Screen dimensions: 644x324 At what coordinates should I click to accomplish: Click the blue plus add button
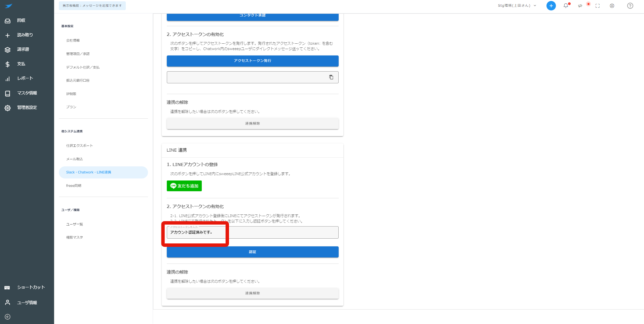point(551,6)
